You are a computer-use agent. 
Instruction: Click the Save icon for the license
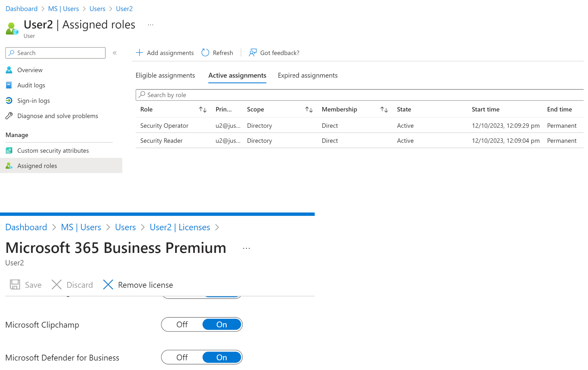[15, 285]
